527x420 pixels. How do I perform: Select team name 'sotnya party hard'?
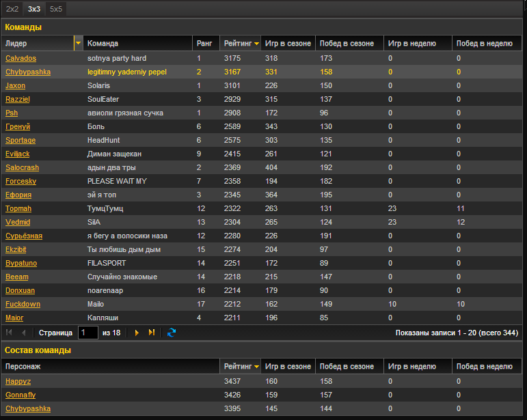pos(117,58)
